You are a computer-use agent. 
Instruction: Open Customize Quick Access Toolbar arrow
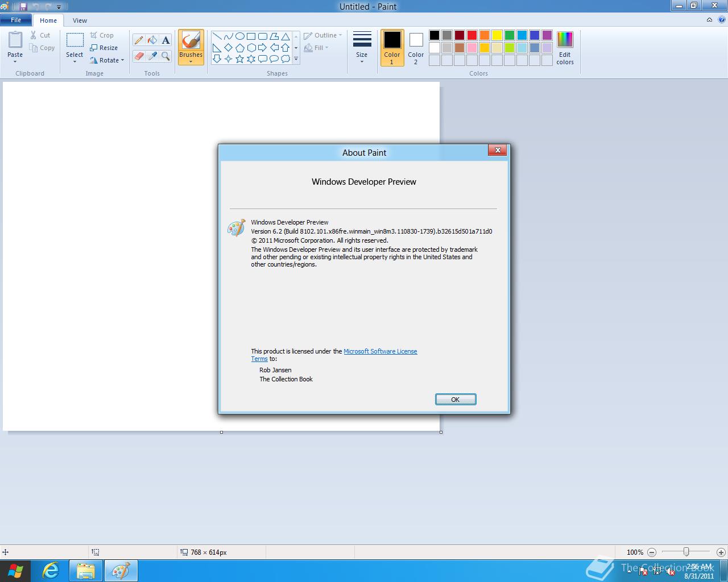tap(59, 7)
